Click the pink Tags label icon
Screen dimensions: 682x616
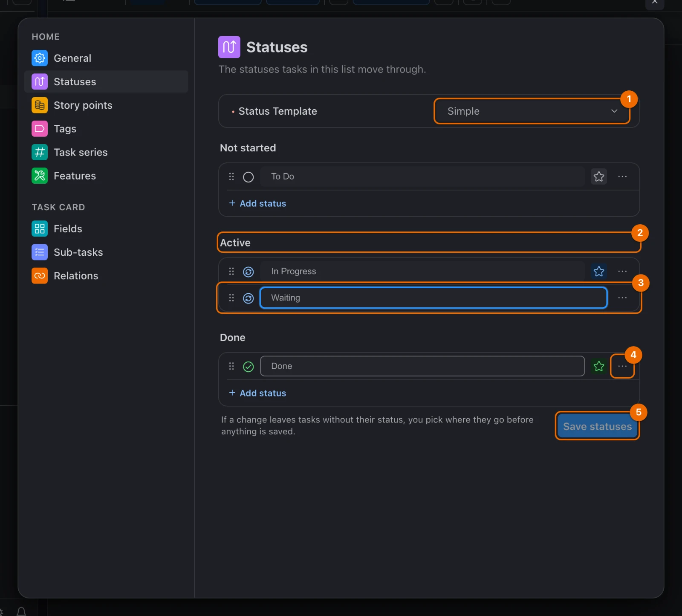pyautogui.click(x=40, y=129)
